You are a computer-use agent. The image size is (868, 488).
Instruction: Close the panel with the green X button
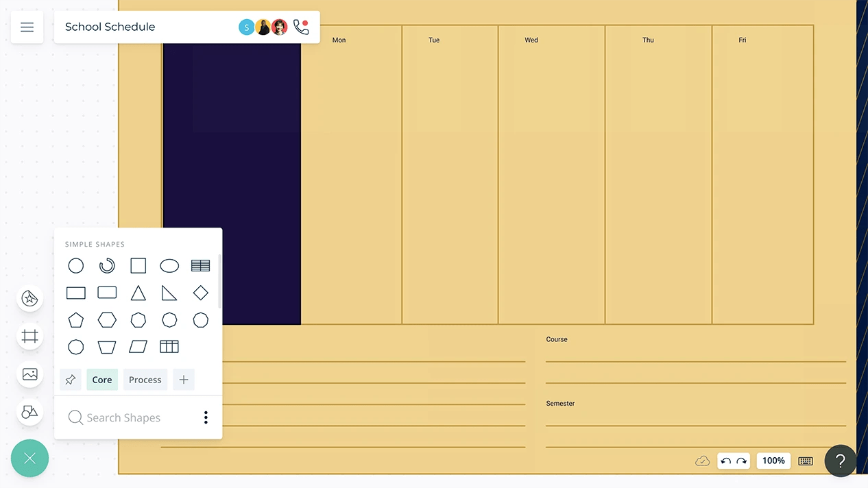coord(29,458)
